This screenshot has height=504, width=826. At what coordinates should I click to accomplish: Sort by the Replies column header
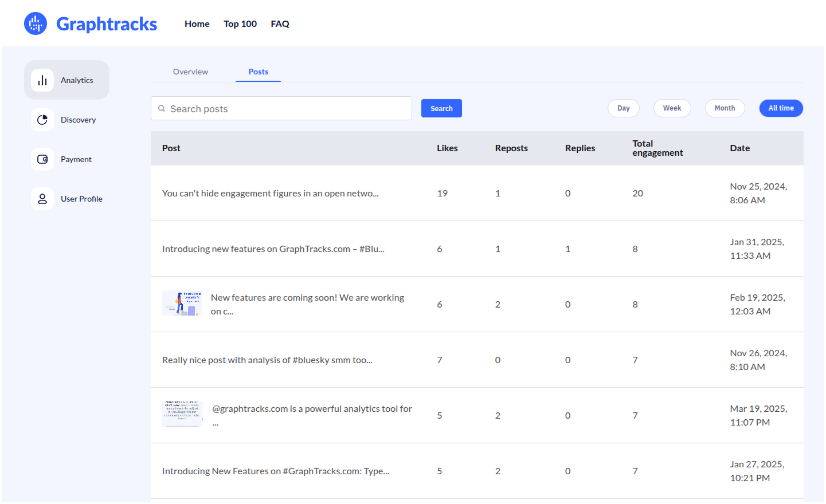click(x=580, y=148)
